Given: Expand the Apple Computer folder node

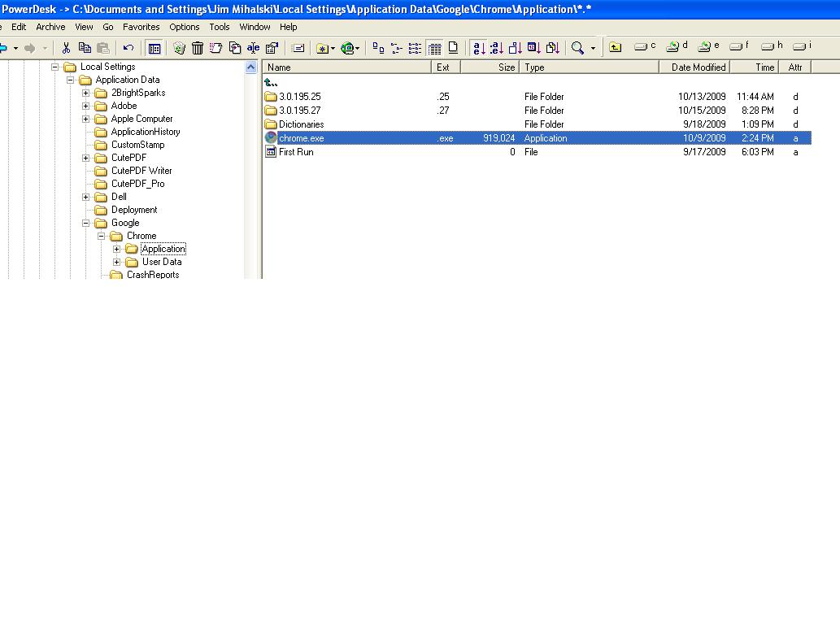Looking at the screenshot, I should pyautogui.click(x=85, y=119).
